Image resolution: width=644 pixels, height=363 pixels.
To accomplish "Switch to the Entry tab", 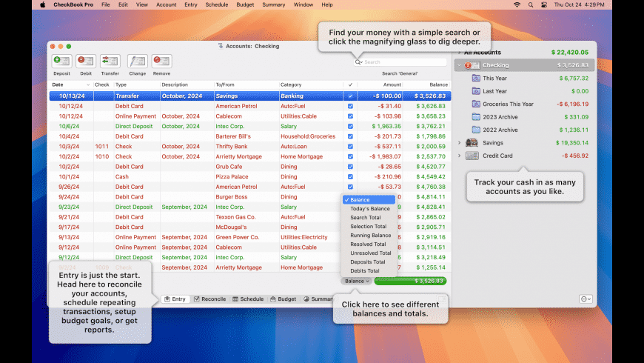I will tap(175, 299).
